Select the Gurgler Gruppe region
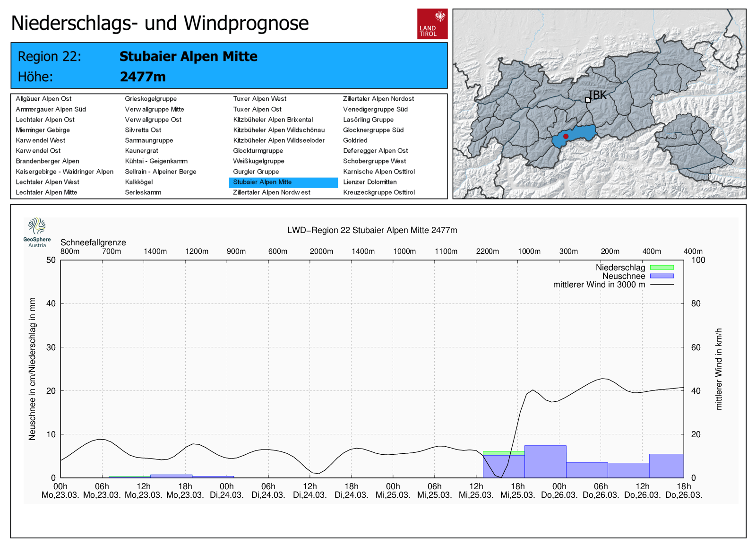Screen dimensions: 756x545 point(256,172)
